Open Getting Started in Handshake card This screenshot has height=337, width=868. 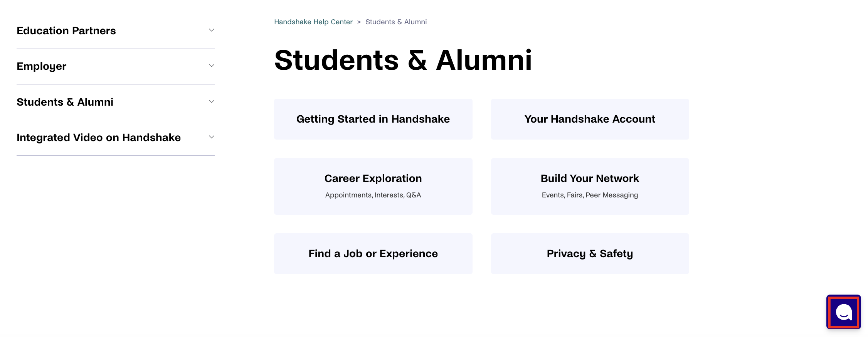tap(373, 119)
